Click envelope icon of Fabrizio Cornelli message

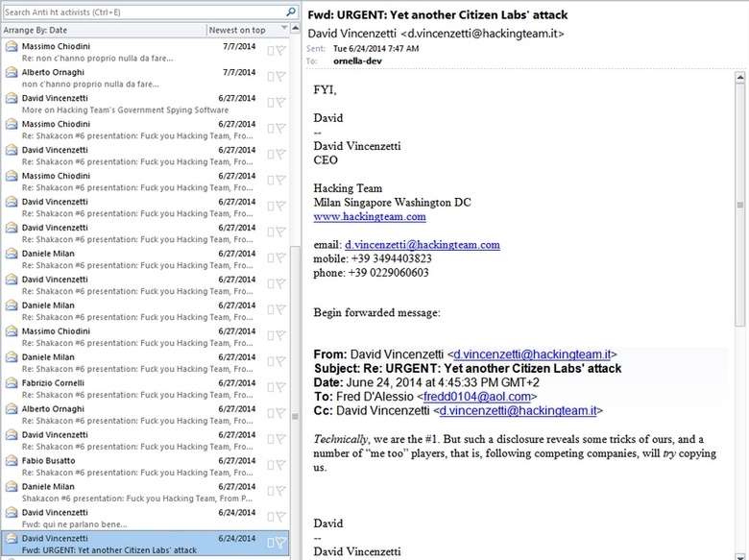(x=12, y=382)
